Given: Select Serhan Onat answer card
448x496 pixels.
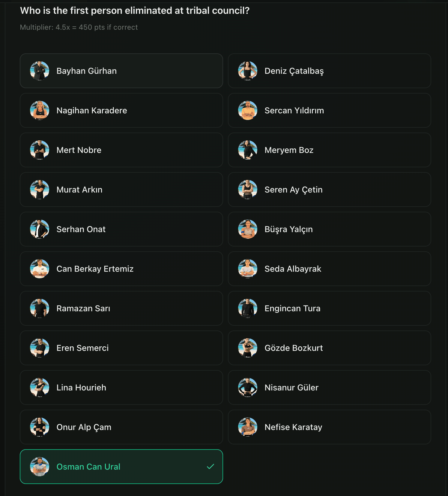Looking at the screenshot, I should click(121, 229).
